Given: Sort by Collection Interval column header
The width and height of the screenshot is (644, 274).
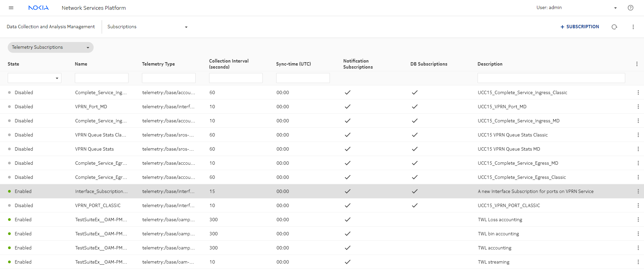Looking at the screenshot, I should [x=229, y=64].
